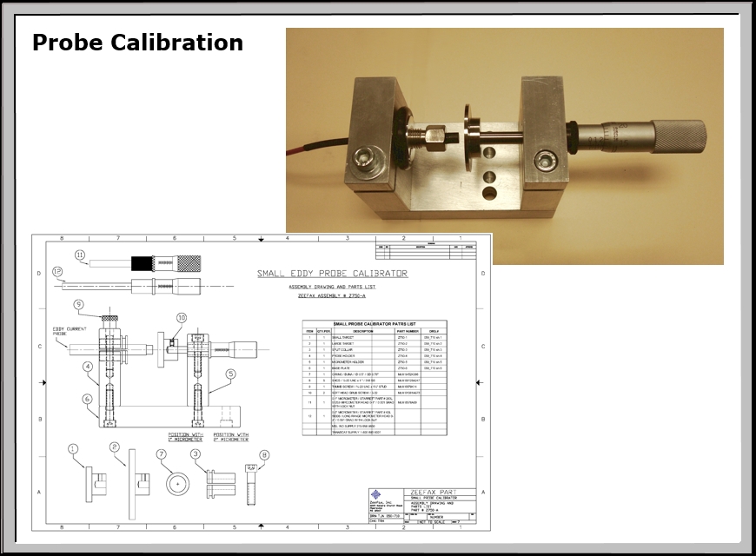The image size is (756, 556).
Task: Click the Zeefax Part title block heading
Action: pyautogui.click(x=433, y=493)
